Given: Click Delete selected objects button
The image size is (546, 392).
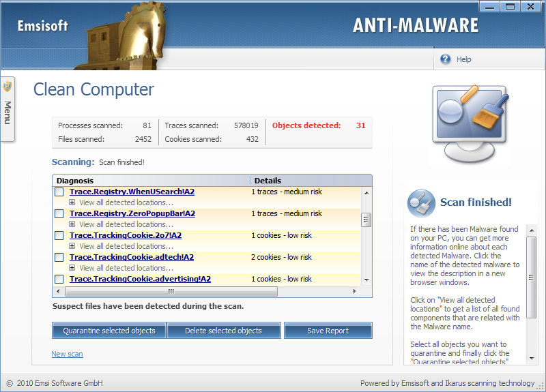Looking at the screenshot, I should (224, 331).
